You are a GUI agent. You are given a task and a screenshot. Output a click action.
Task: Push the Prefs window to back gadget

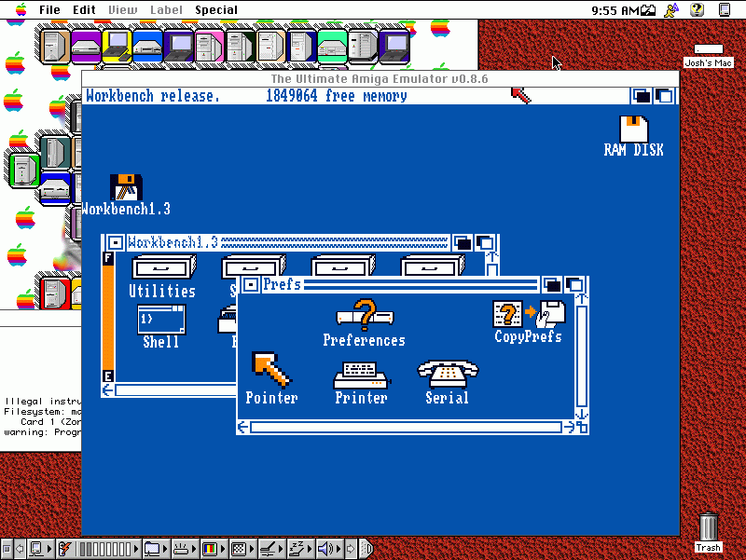click(x=552, y=285)
